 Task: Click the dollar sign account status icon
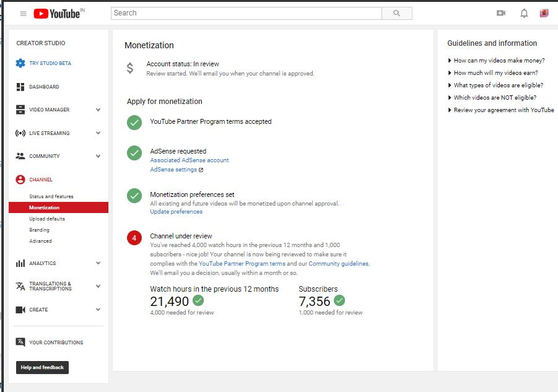click(130, 68)
